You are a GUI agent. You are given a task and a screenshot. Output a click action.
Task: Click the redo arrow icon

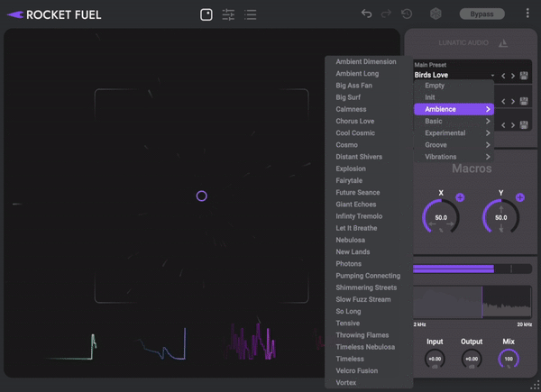coord(387,14)
